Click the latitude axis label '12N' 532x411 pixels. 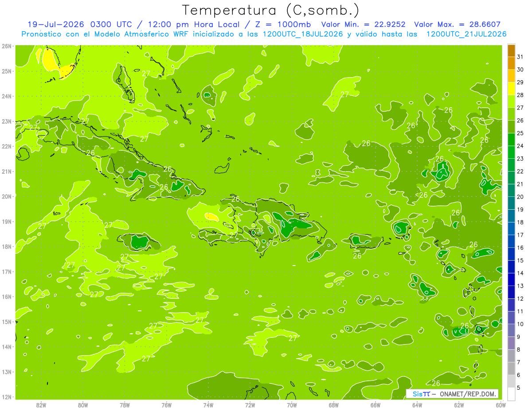click(6, 397)
